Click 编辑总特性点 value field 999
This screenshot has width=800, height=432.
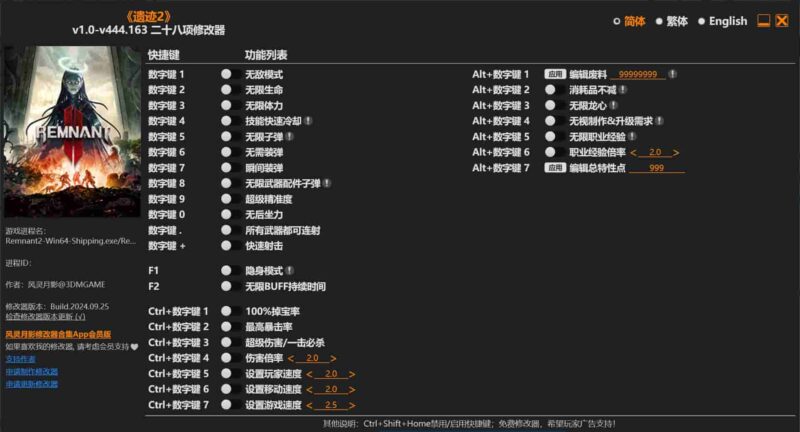(657, 168)
